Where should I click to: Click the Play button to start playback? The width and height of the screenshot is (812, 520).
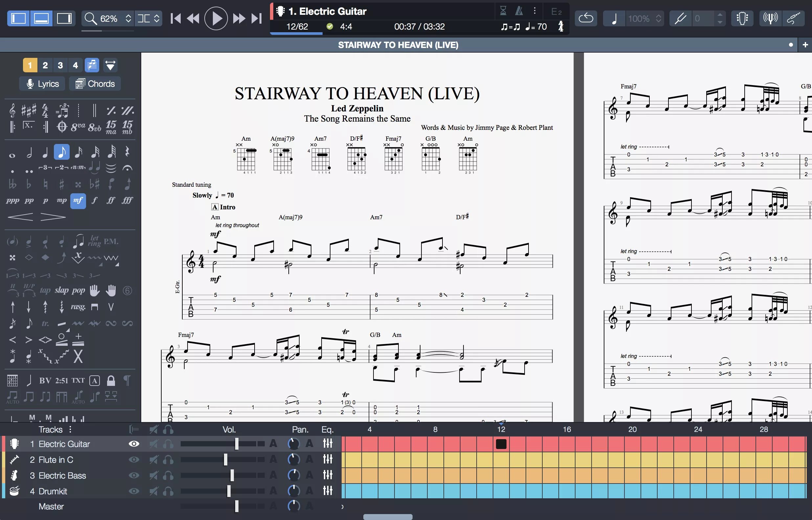coord(216,18)
